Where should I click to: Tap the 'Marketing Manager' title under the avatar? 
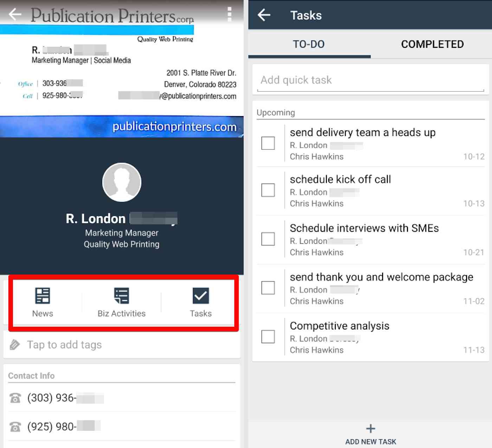(122, 233)
